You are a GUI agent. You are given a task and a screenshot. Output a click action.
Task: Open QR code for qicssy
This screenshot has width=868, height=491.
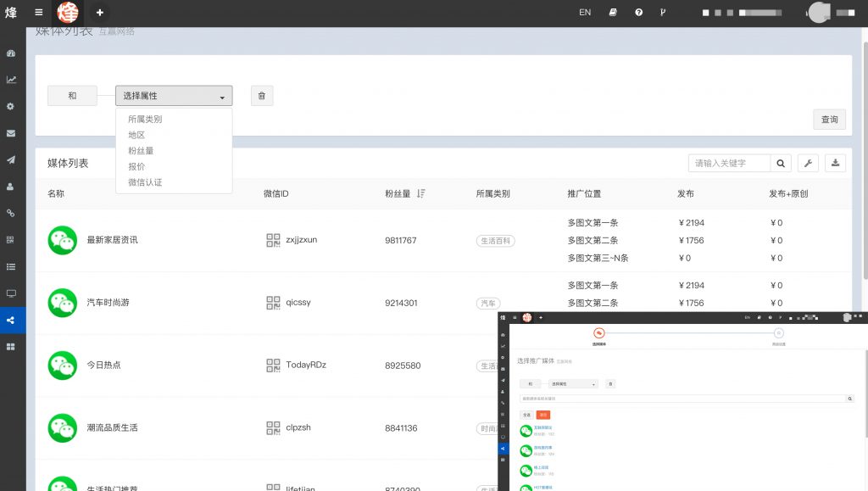point(273,303)
